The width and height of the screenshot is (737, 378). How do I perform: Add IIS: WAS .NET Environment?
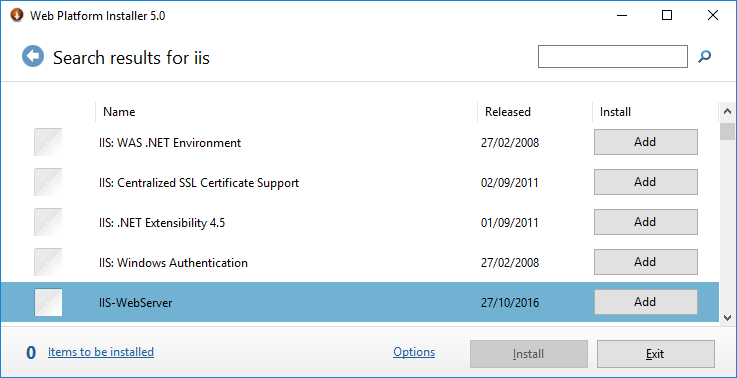[x=645, y=142]
